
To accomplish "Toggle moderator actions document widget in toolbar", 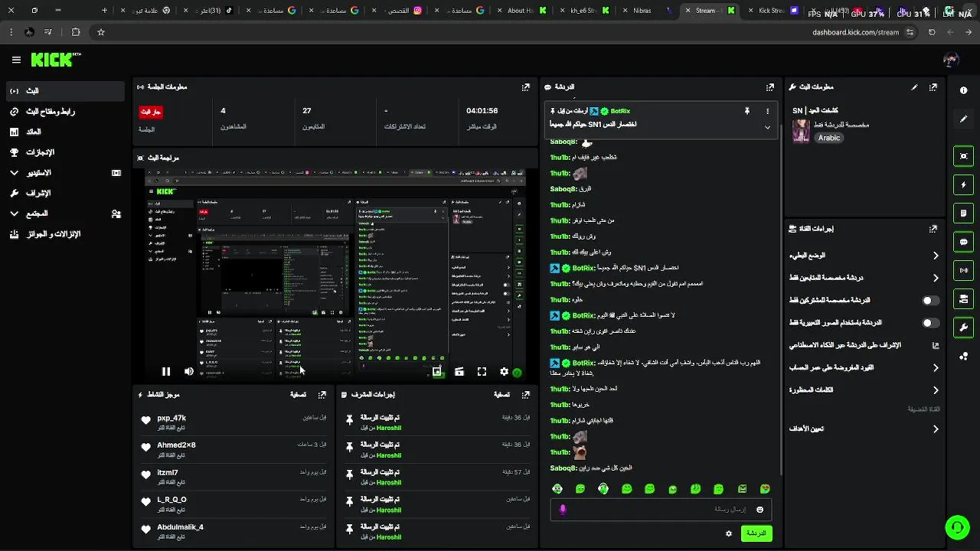I will [x=963, y=213].
